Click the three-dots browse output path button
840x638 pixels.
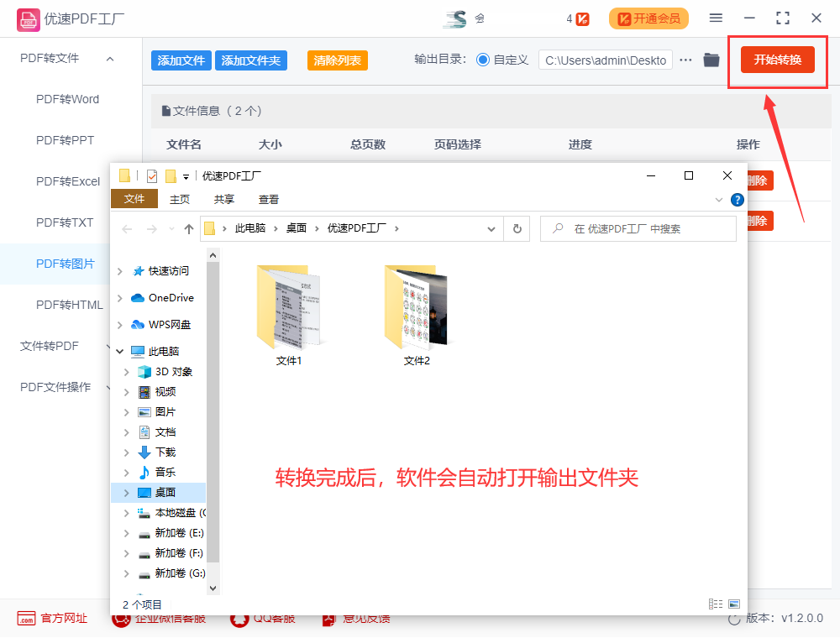(x=685, y=60)
